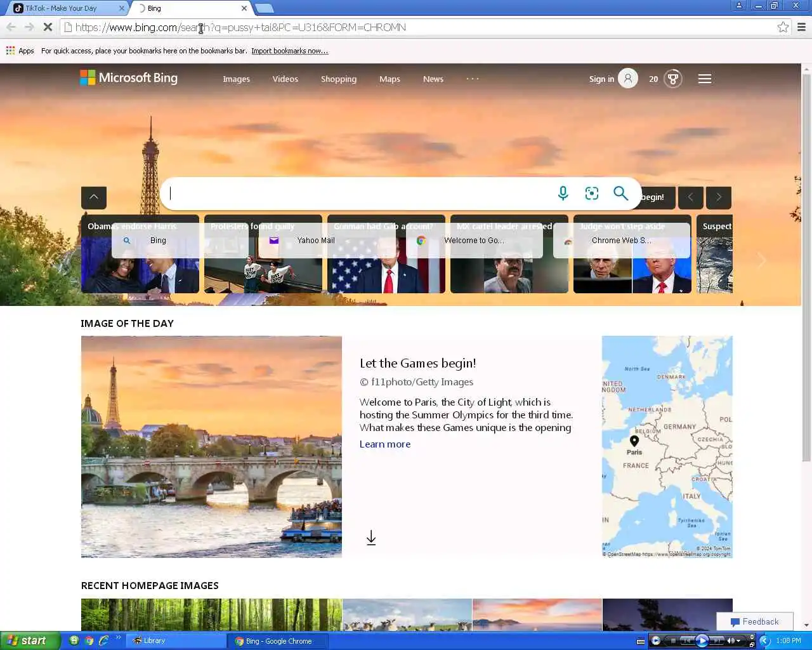Switch to Library window in taskbar
Viewport: 812px width, 650px height.
176,641
